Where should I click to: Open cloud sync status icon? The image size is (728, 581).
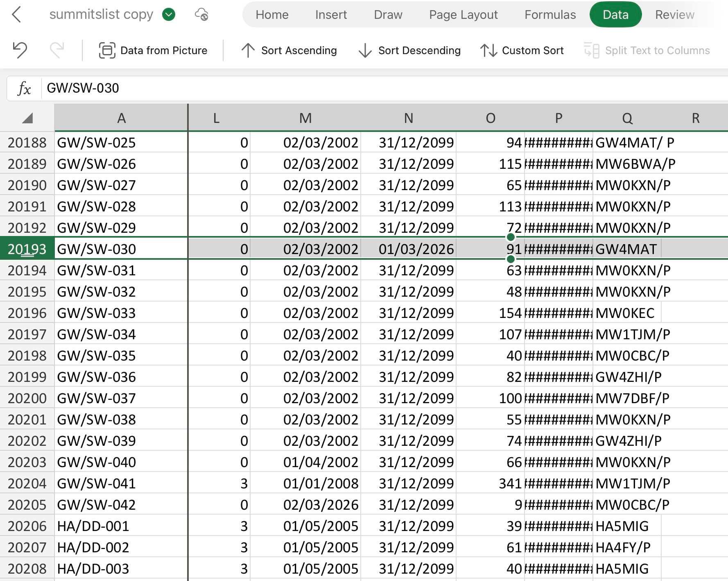[201, 14]
